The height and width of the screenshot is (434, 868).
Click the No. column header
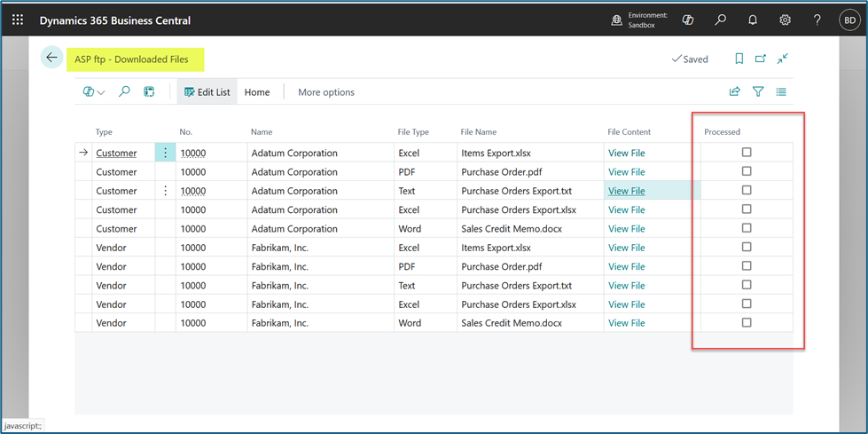point(185,132)
